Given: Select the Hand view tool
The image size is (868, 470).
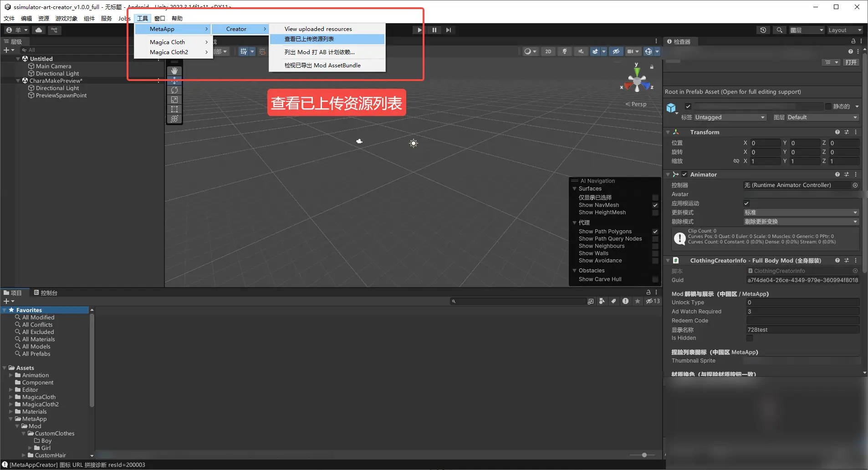Looking at the screenshot, I should tap(174, 71).
